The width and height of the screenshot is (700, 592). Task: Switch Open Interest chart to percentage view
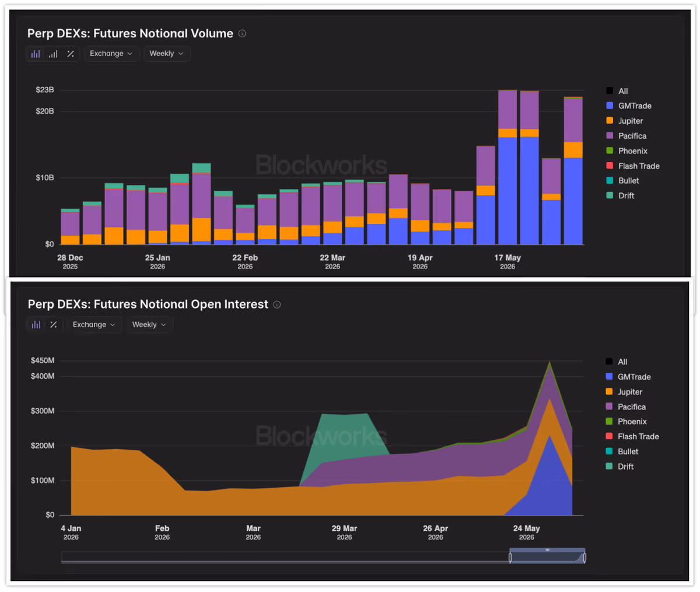pos(54,324)
